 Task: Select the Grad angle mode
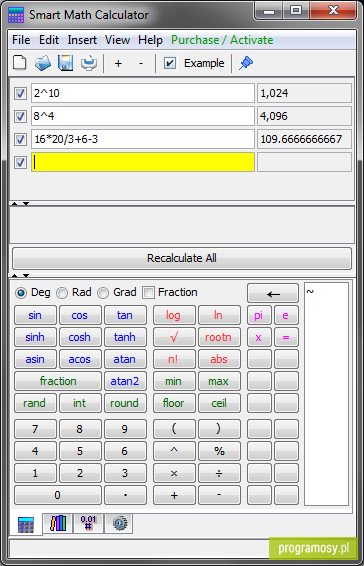[x=103, y=293]
